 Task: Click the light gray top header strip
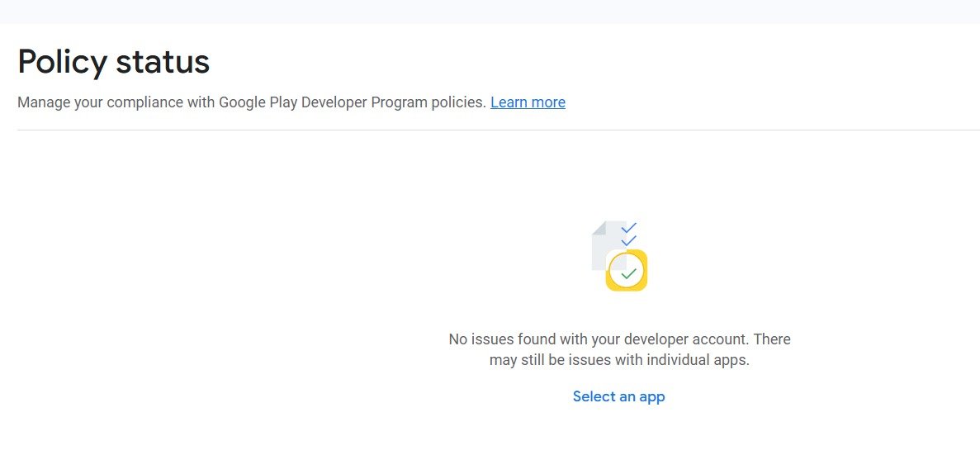(490, 12)
